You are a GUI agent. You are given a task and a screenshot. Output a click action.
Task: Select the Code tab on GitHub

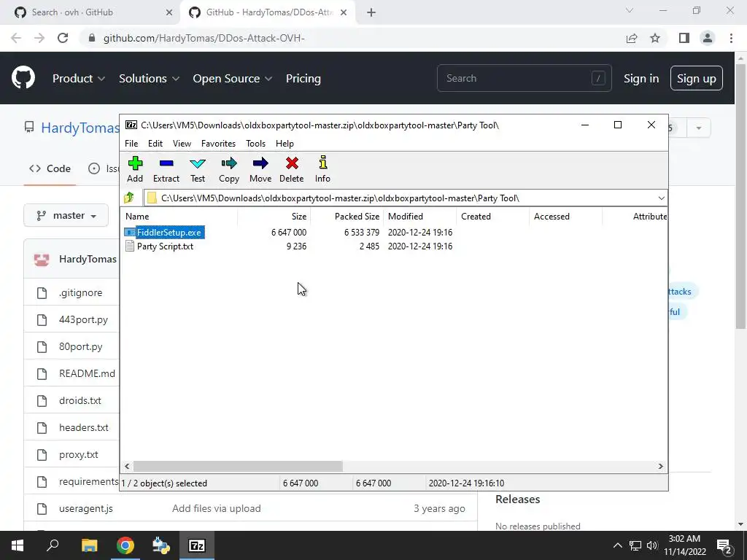pos(50,168)
